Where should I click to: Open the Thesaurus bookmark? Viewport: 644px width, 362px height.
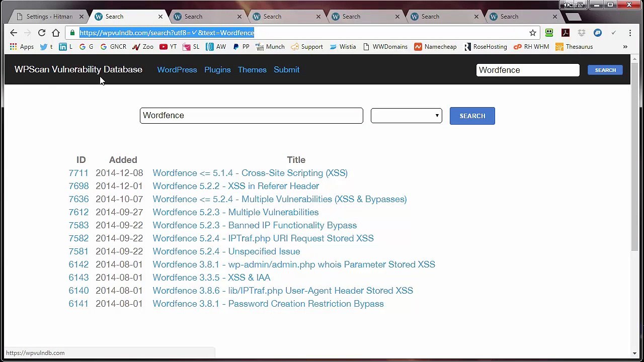click(x=574, y=47)
